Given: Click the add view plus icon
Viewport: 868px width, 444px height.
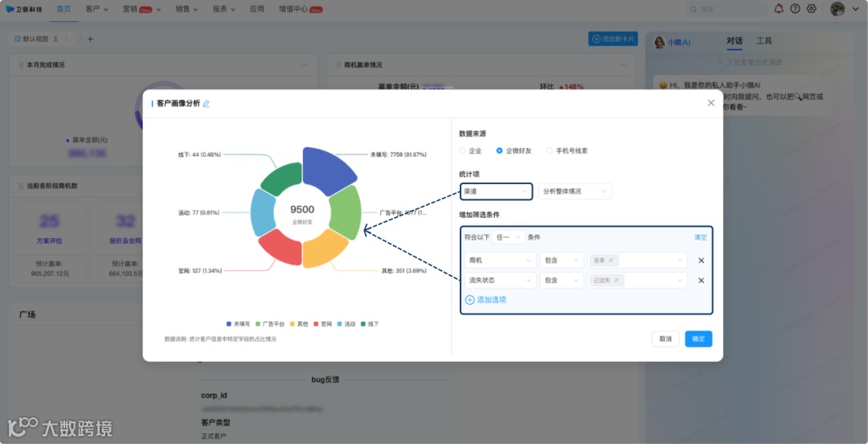Looking at the screenshot, I should tap(90, 39).
